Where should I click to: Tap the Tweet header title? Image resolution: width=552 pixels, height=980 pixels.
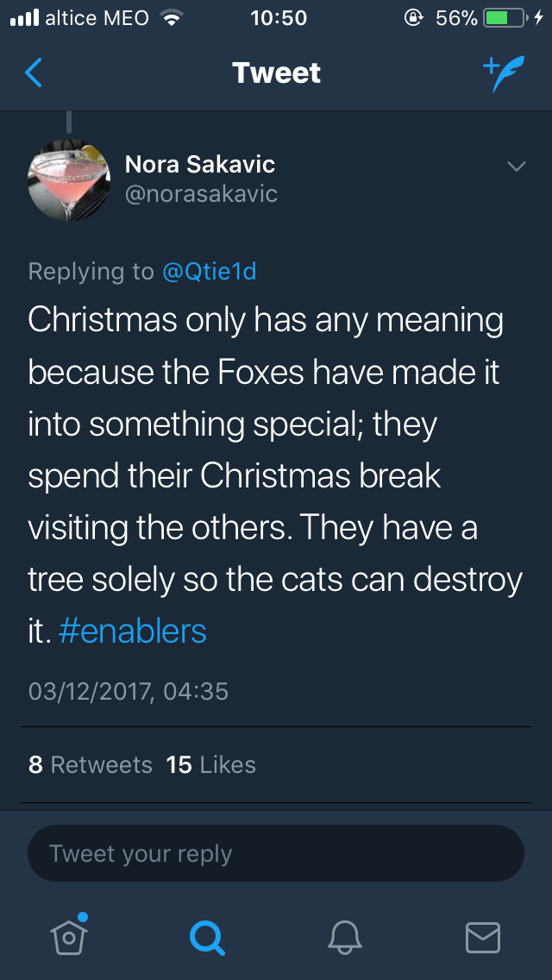pos(276,73)
